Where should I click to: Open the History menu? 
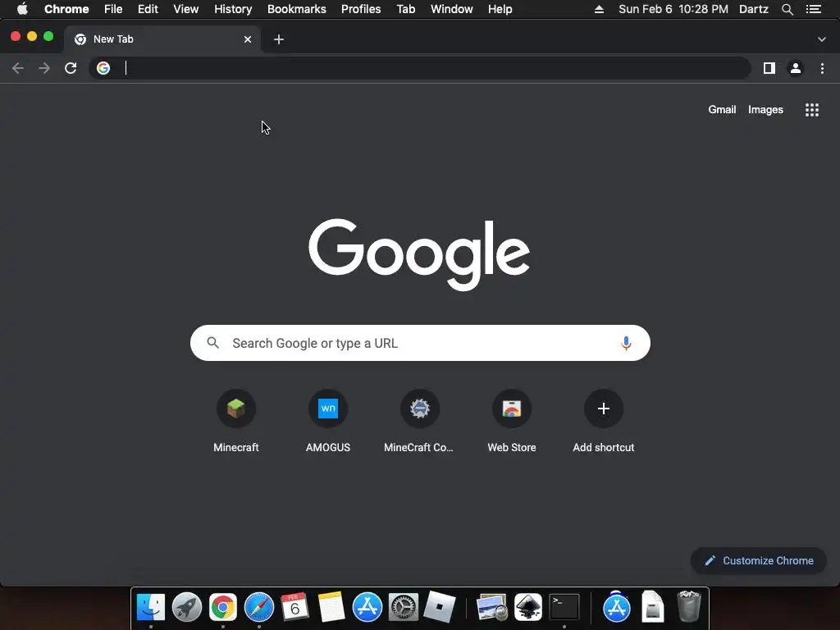tap(233, 9)
